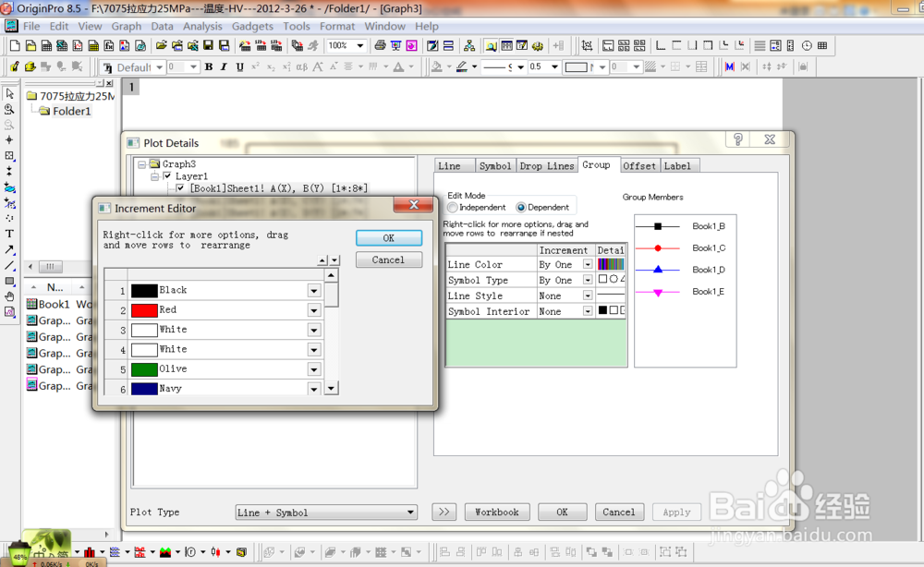Click the red M mask toolbar icon
The image size is (924, 567).
pyautogui.click(x=730, y=67)
